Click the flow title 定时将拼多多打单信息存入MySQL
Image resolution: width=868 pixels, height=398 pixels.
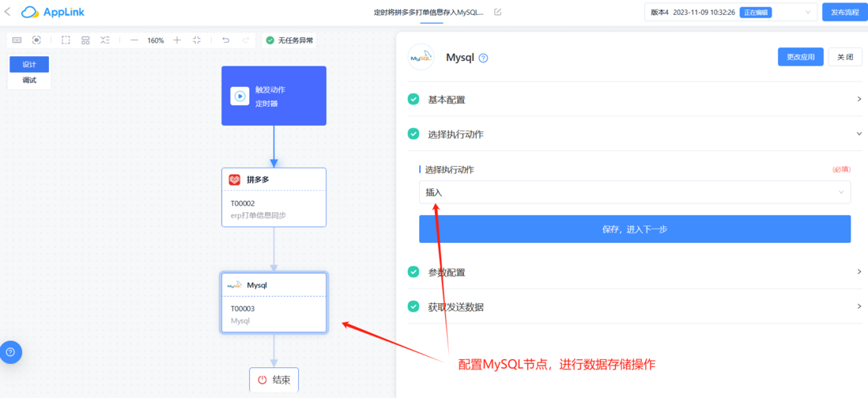coord(429,12)
